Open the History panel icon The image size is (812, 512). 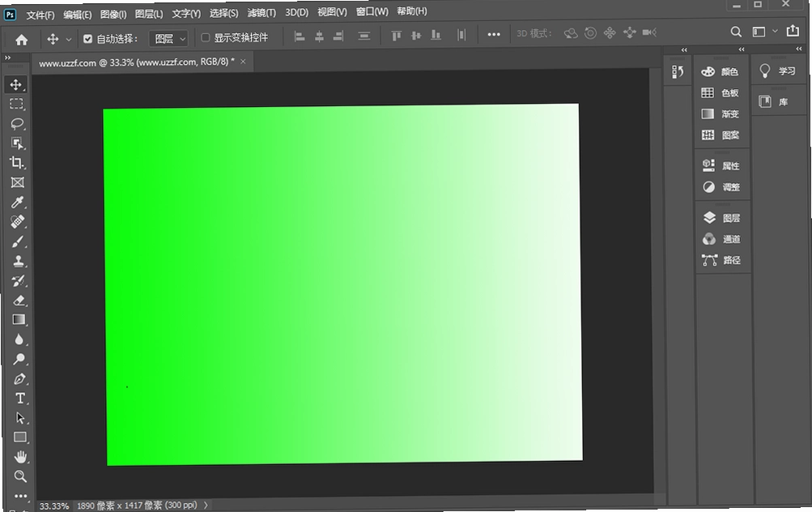678,71
